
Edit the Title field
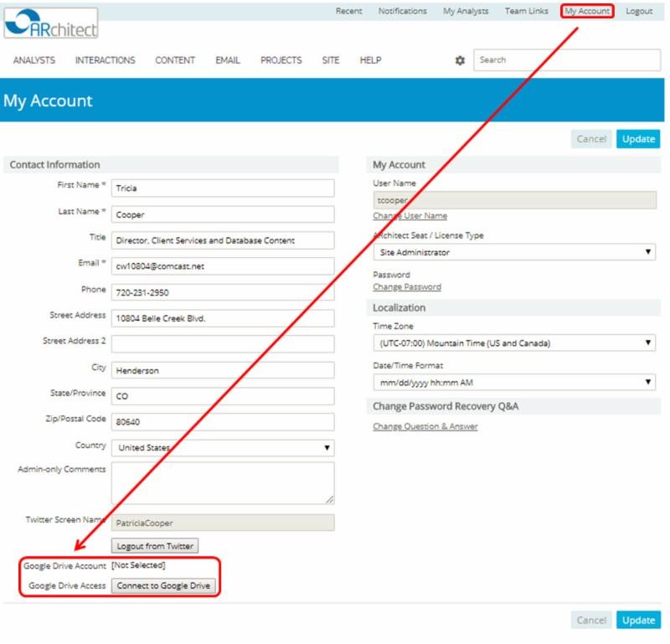(223, 240)
